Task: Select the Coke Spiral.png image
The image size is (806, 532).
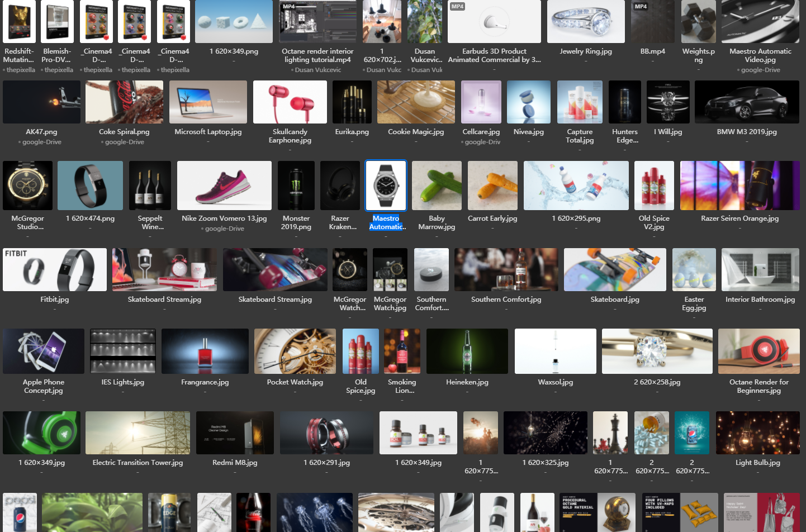Action: click(124, 102)
